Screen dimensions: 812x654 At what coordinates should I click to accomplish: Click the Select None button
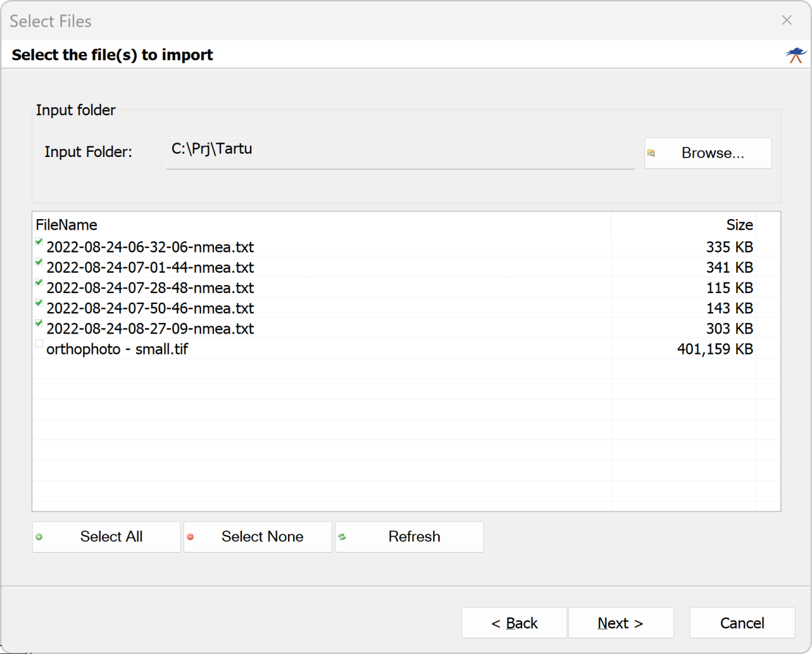click(x=258, y=537)
